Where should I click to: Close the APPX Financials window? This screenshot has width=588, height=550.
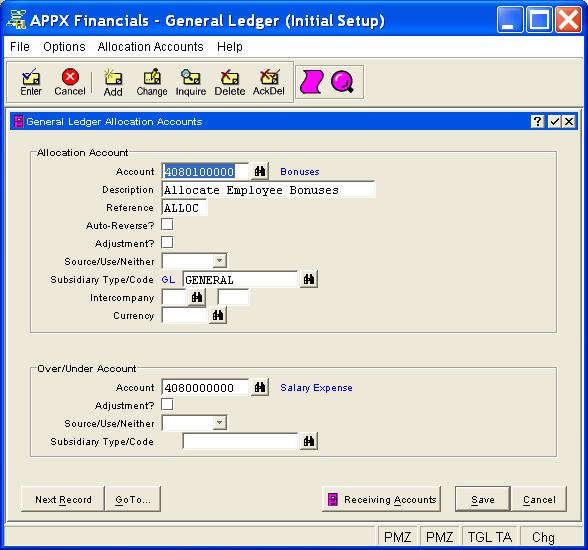coord(568,19)
